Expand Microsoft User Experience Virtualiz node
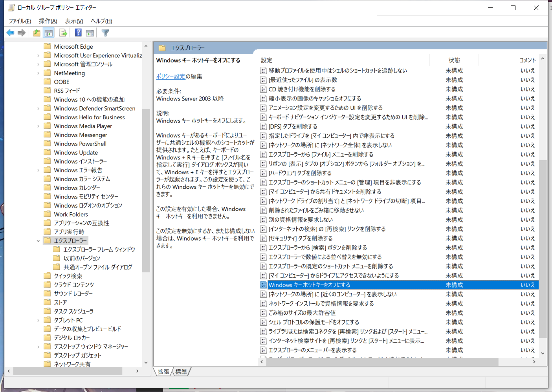 click(x=38, y=55)
